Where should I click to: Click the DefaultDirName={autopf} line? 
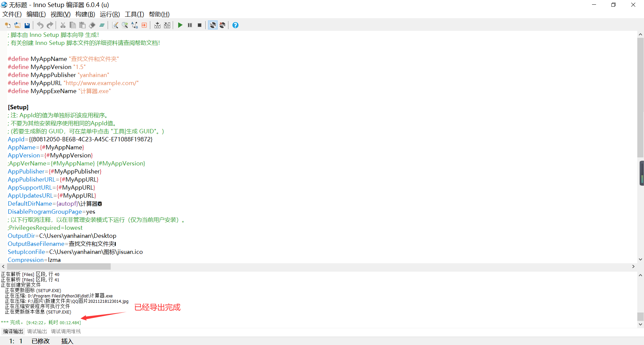[x=55, y=204]
